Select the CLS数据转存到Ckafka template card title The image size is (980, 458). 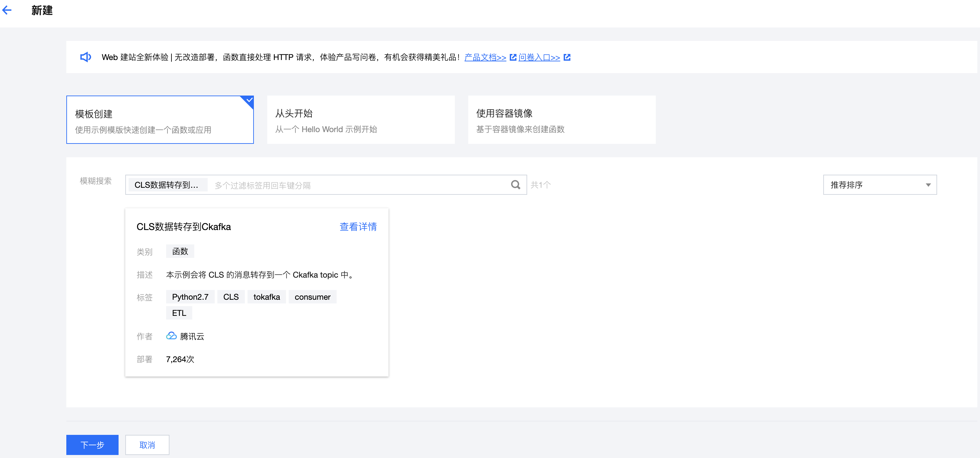click(184, 227)
